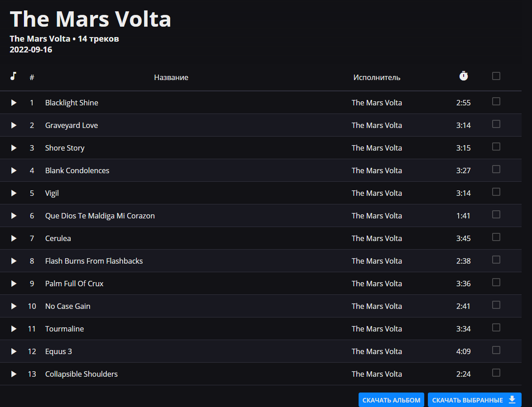Toggle the select-all checkbox in header

pos(496,76)
